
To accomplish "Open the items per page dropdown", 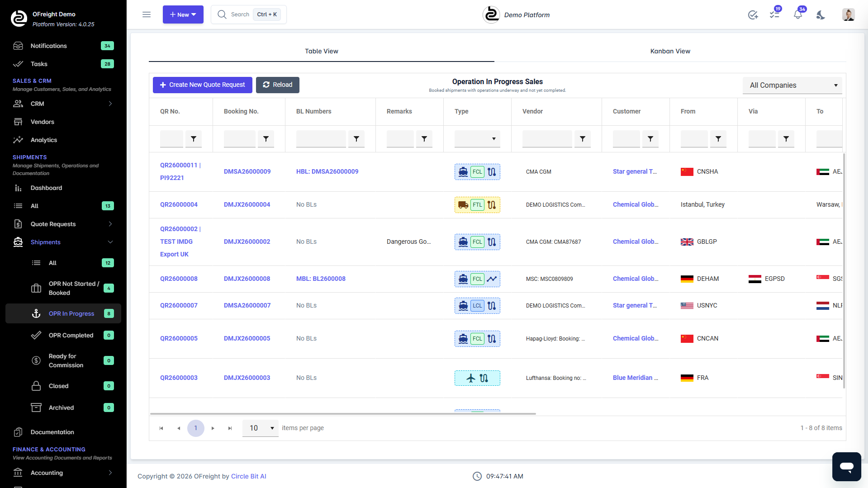I will point(260,428).
